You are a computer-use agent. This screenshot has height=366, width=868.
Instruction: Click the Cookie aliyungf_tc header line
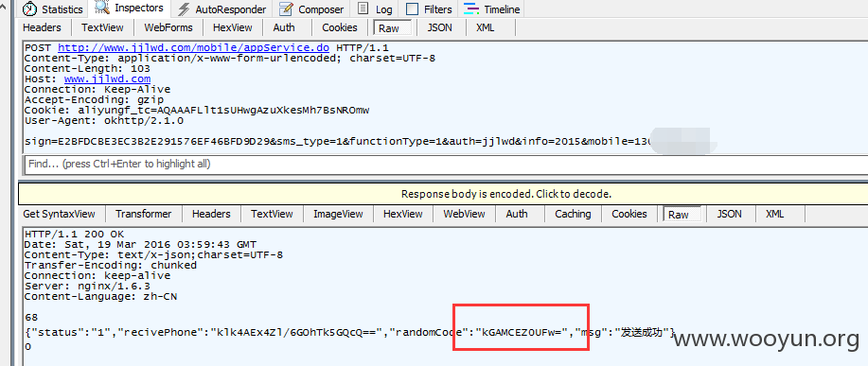(197, 110)
